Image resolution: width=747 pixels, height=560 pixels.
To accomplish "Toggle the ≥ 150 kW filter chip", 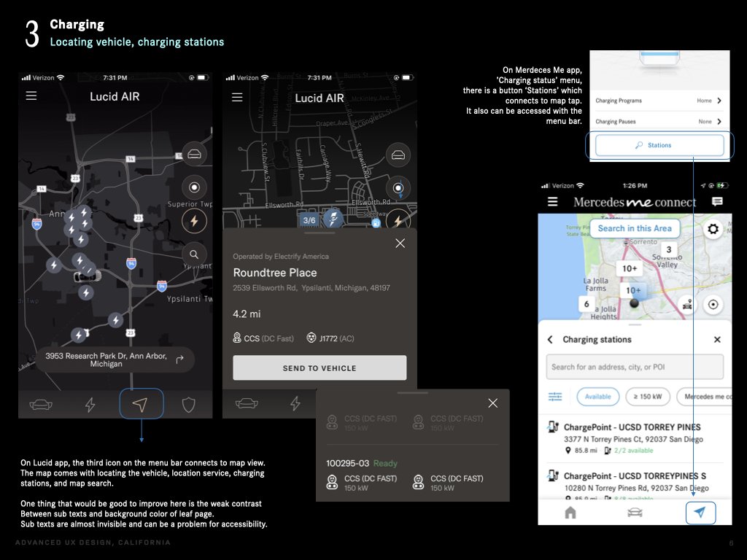I will pyautogui.click(x=648, y=396).
